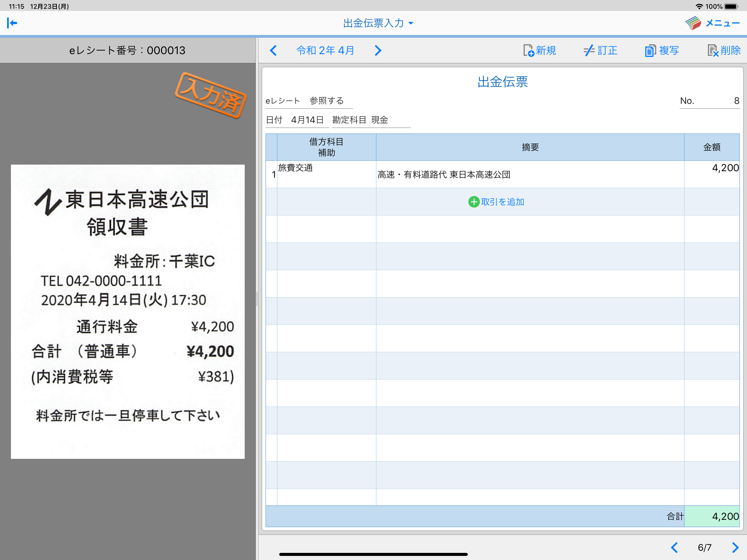Select 旅費交通 debit account cell
This screenshot has width=747, height=560.
(326, 174)
